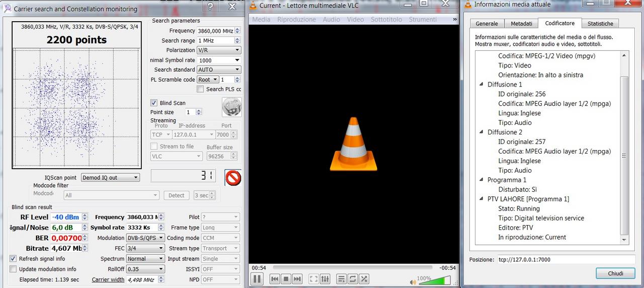Viewport: 644px width, 288px height.
Task: Click the satellite dish image button
Action: [232, 107]
